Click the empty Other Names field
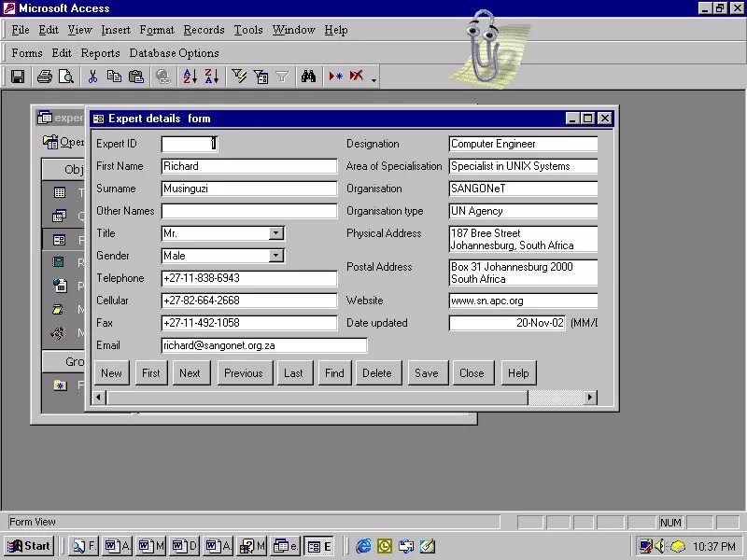This screenshot has height=560, width=747. tap(249, 211)
